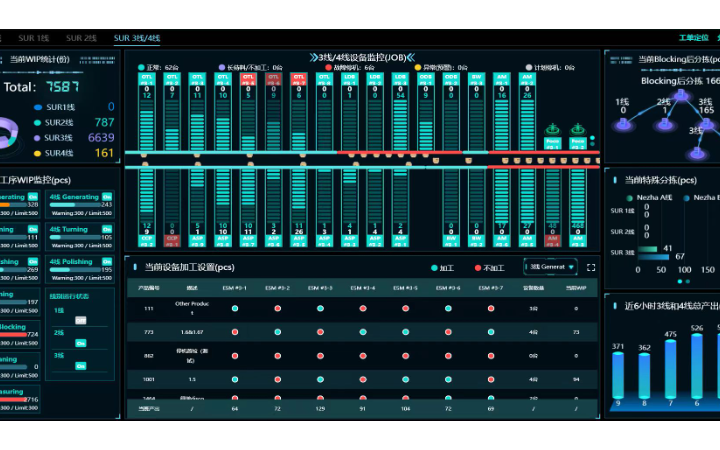Toggle the 4线 Turning On switch
Image resolution: width=720 pixels, height=450 pixels.
[107, 229]
